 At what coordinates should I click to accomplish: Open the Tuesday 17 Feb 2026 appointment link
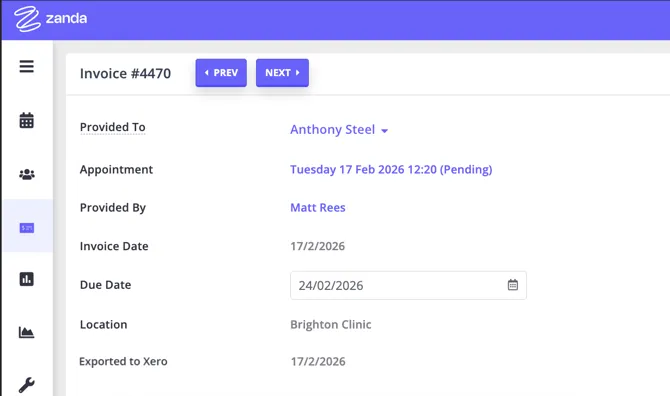pyautogui.click(x=391, y=170)
